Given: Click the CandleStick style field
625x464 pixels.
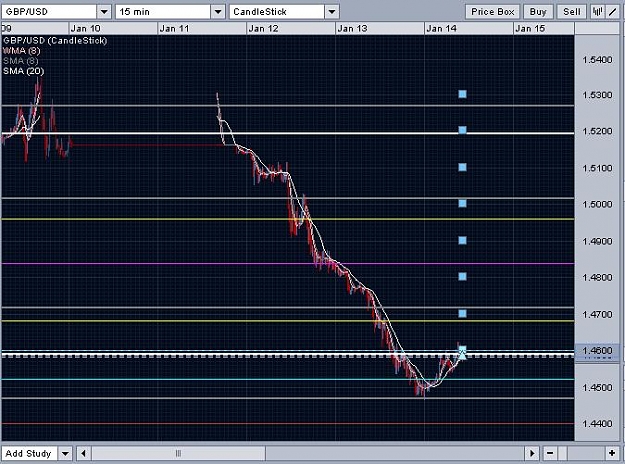Looking at the screenshot, I should click(277, 12).
